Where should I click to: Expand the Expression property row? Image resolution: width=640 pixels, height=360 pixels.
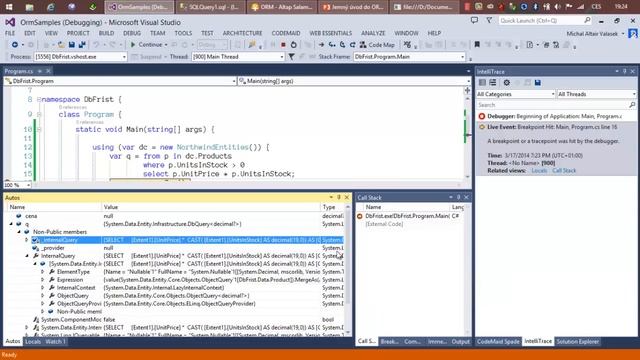point(42,280)
